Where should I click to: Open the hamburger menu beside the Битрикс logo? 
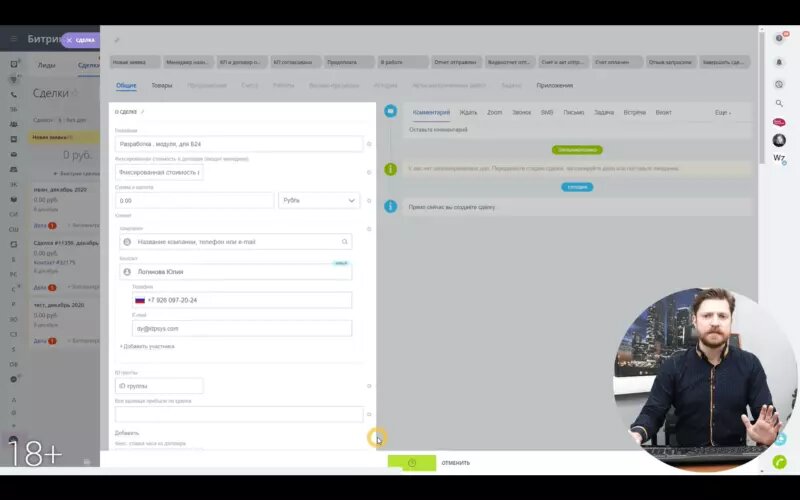[x=13, y=39]
